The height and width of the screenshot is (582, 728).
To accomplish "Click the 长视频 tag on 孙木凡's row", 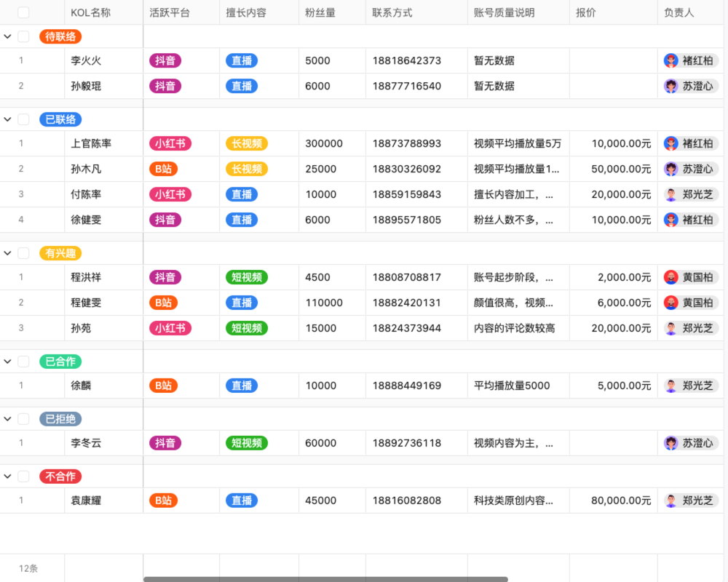I will (246, 169).
